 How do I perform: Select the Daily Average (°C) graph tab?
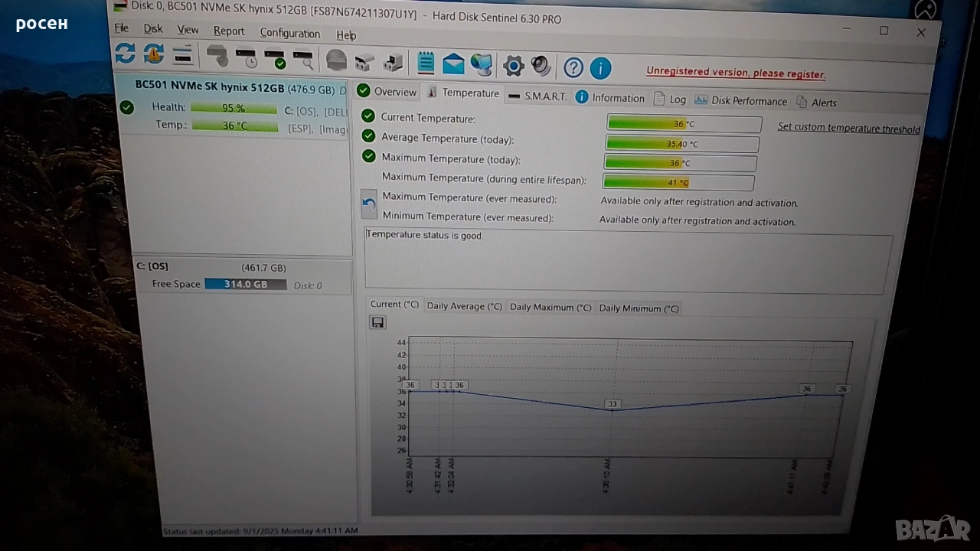[x=464, y=306]
